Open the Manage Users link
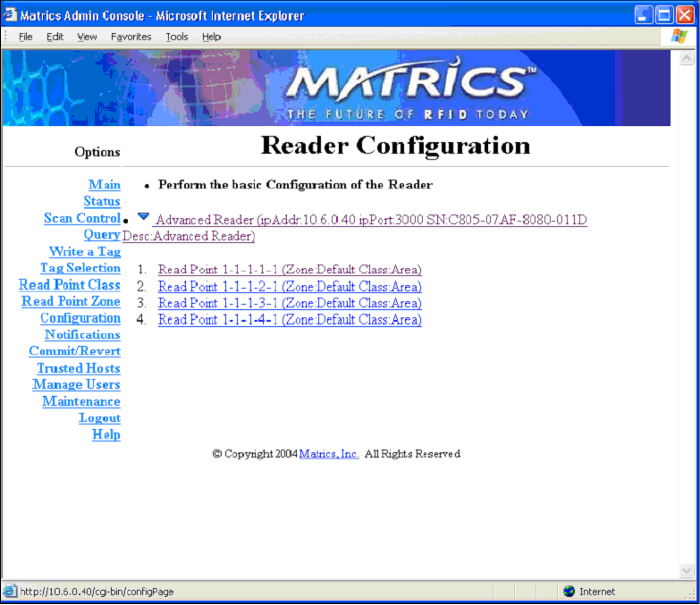Viewport: 700px width, 605px height. [76, 384]
